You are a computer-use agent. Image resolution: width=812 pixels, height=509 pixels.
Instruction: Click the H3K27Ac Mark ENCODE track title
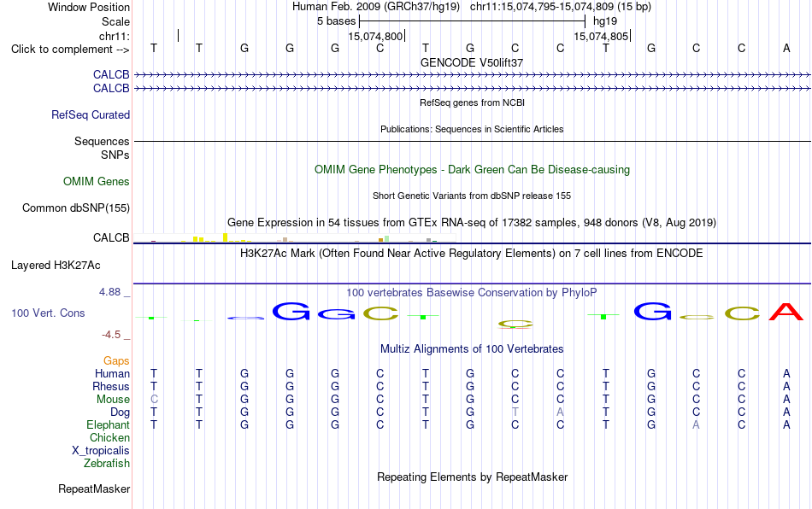472,254
